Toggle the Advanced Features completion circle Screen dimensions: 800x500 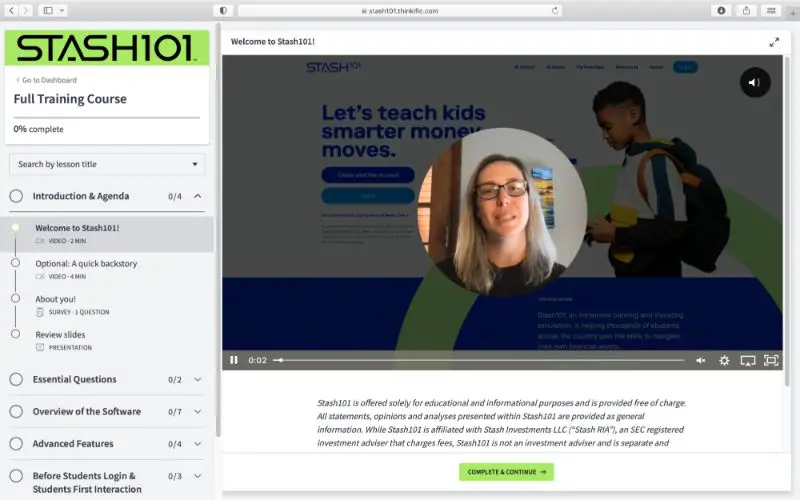[16, 444]
